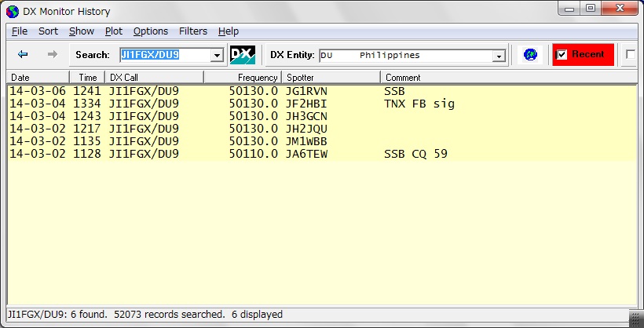Click status bar text '52073 records searched'
The height and width of the screenshot is (328, 644).
coord(169,315)
